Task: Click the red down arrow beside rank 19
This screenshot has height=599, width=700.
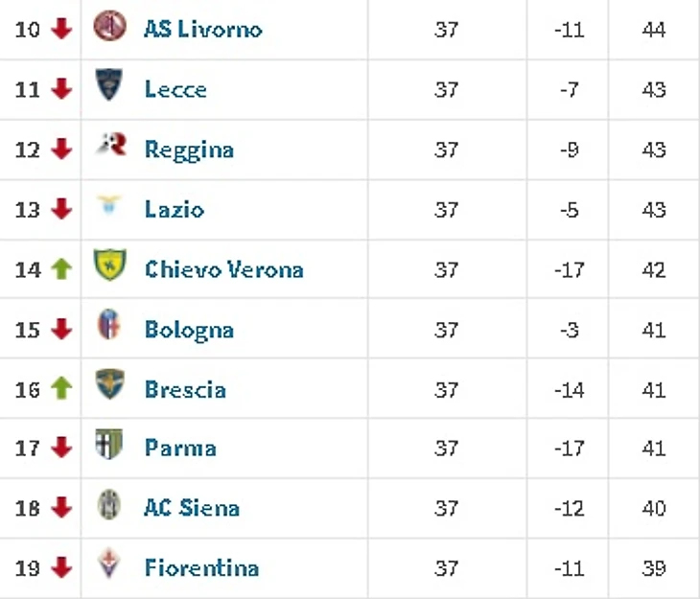Action: tap(61, 567)
